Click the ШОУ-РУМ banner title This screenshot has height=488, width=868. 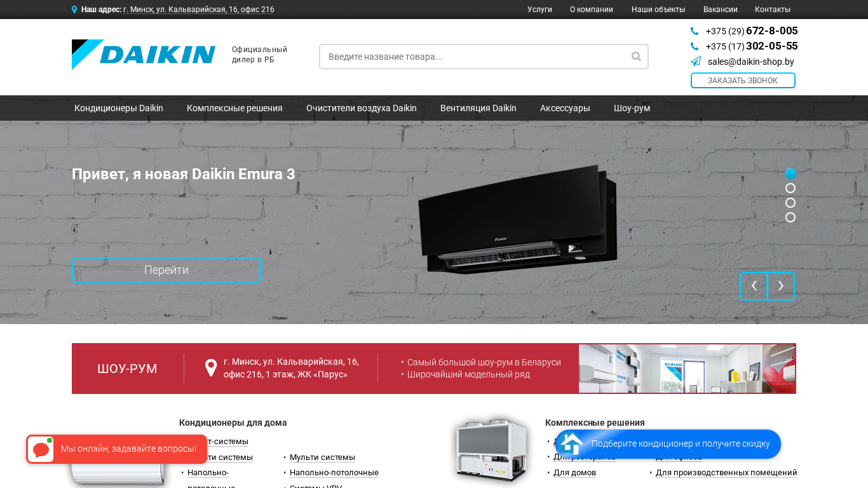[x=127, y=369]
